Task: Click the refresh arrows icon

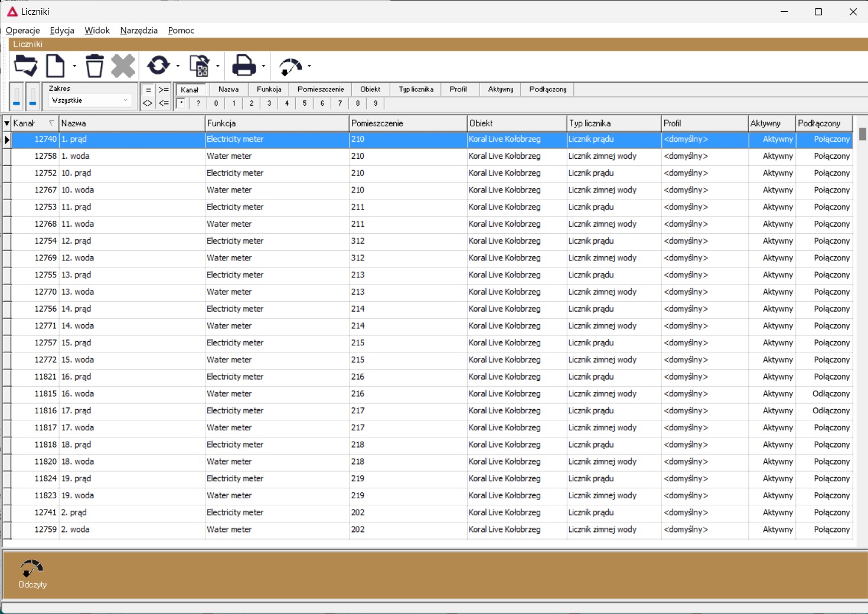Action: point(158,65)
